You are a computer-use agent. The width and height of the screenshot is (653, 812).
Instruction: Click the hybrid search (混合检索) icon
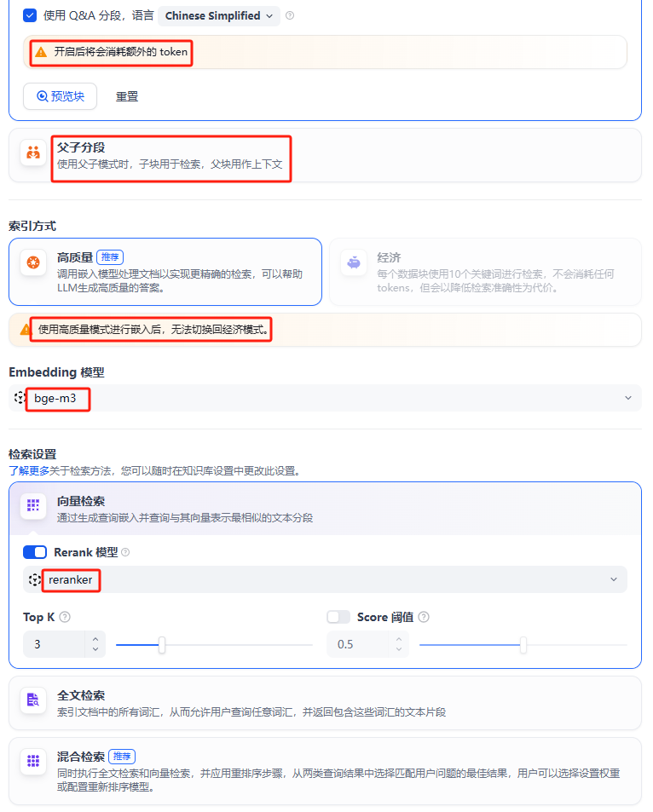coord(33,761)
